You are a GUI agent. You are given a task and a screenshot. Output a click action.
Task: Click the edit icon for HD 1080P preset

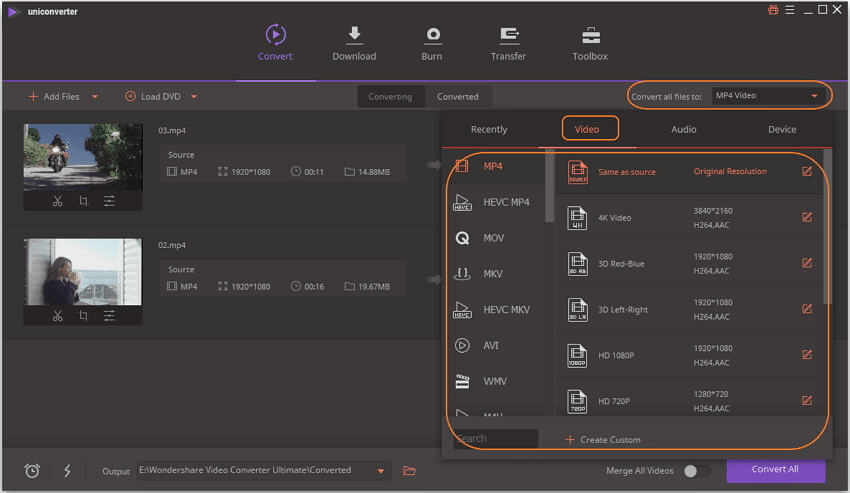(807, 355)
